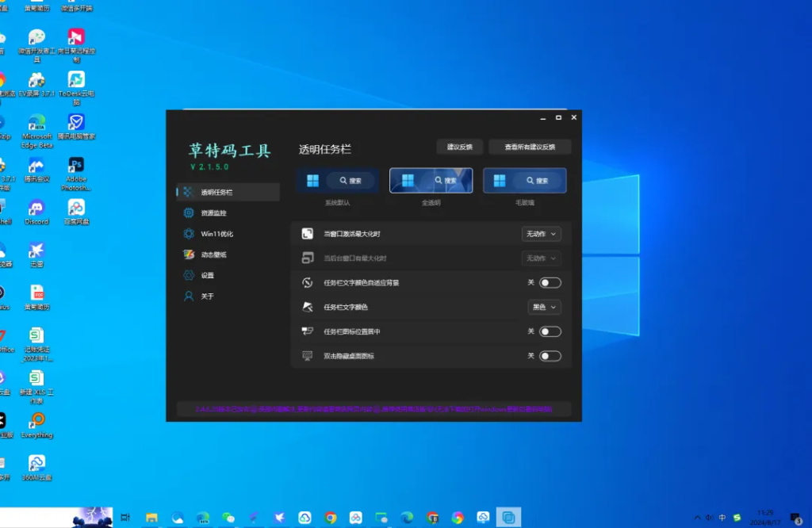Viewport: 812px width, 528px height.
Task: Open the PDF file icon on the desktop
Action: click(36, 297)
